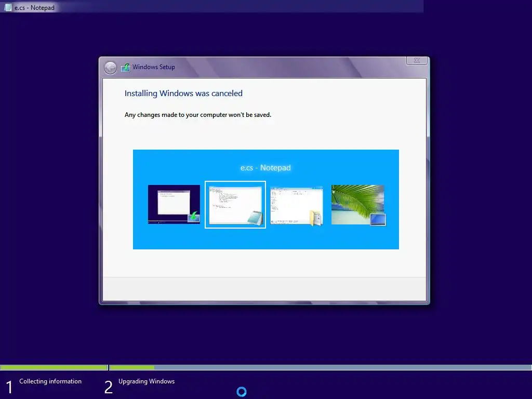Close the Windows Setup dialog
This screenshot has height=399, width=532.
(x=417, y=60)
